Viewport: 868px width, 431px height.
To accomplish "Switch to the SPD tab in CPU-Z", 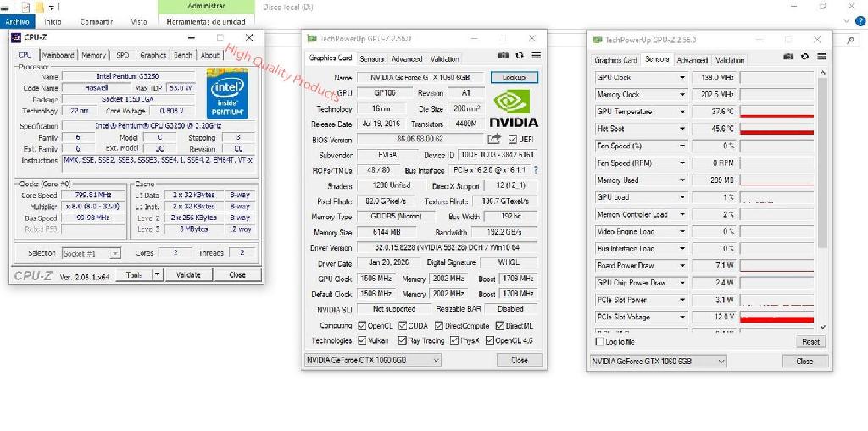I will click(122, 55).
